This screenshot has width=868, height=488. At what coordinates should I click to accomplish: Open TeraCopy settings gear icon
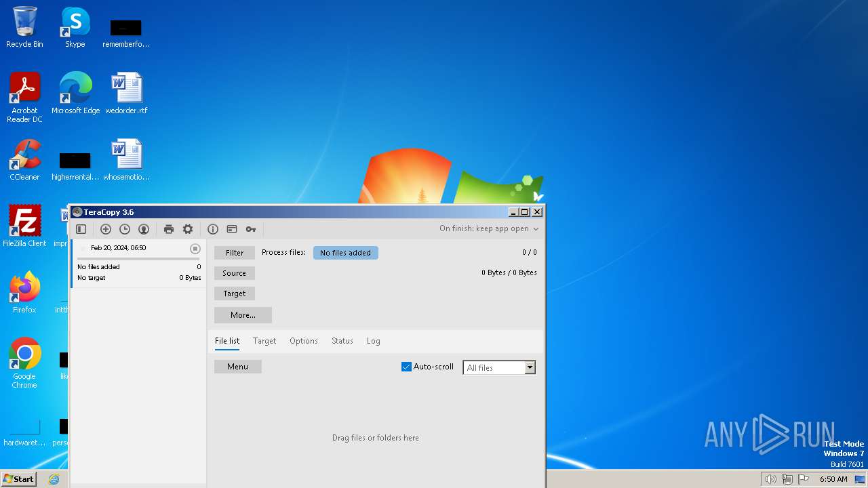pyautogui.click(x=188, y=229)
